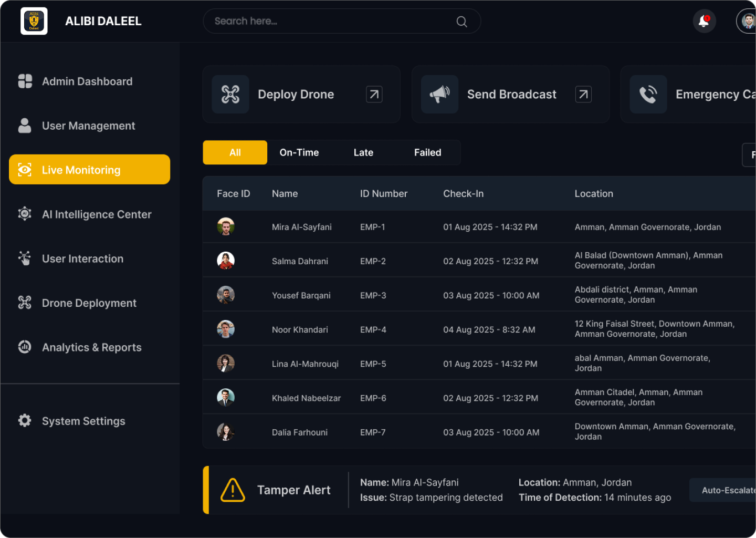Click the notification bell icon

pos(703,22)
